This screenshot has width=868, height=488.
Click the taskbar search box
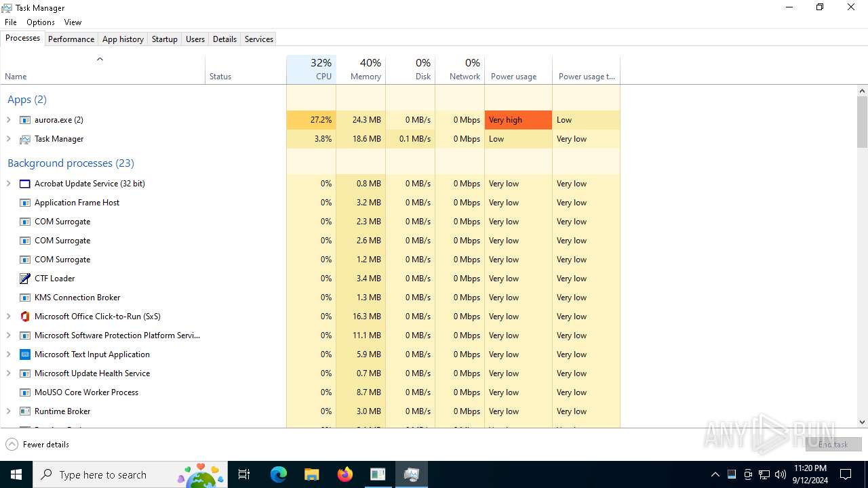click(131, 474)
